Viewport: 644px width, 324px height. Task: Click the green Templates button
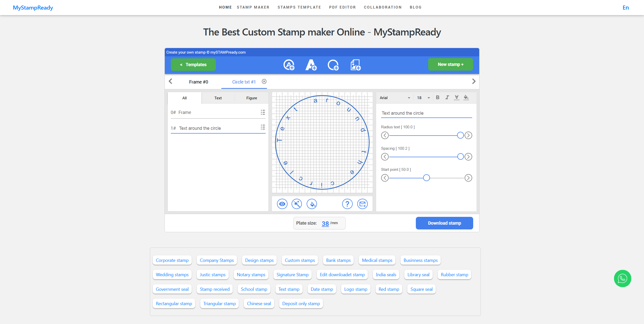click(x=193, y=65)
